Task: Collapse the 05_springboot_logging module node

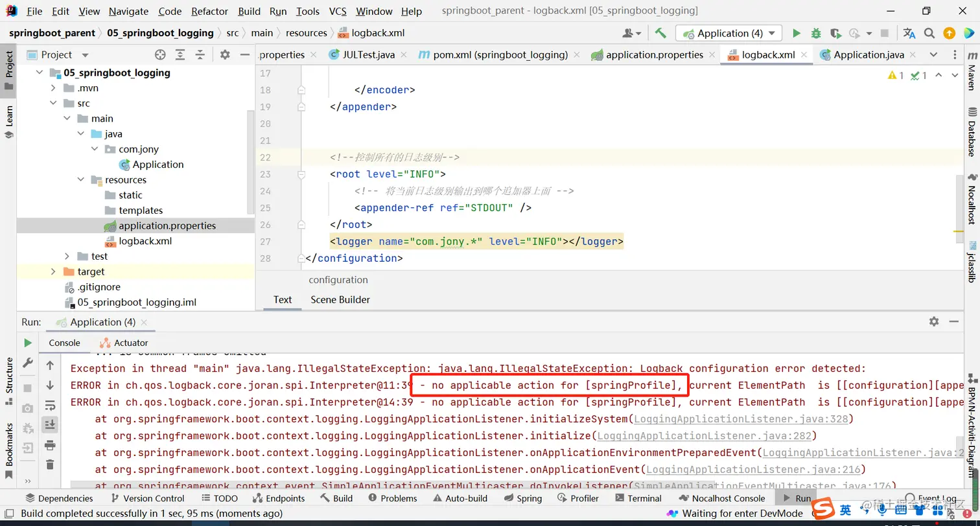Action: coord(40,73)
